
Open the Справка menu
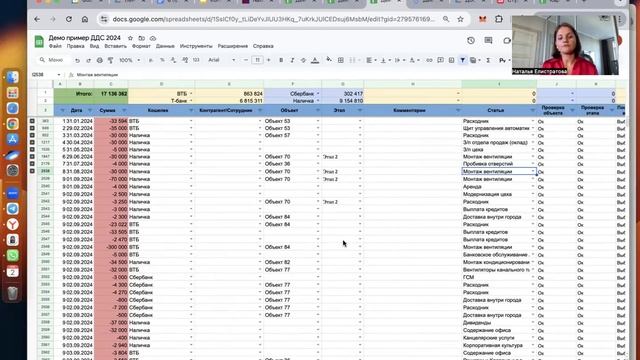(263, 46)
